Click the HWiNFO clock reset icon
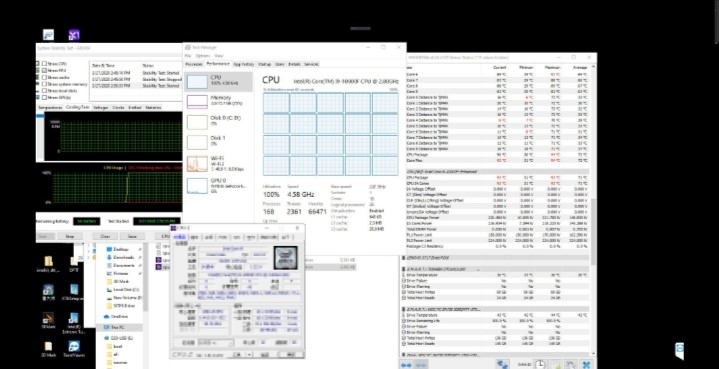719x369 pixels. [x=541, y=364]
